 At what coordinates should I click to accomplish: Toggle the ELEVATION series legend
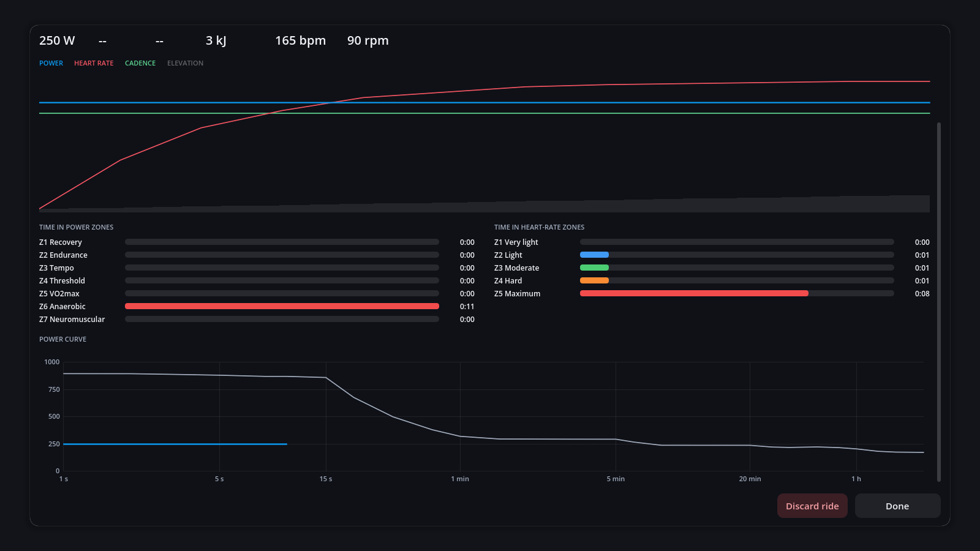[185, 63]
